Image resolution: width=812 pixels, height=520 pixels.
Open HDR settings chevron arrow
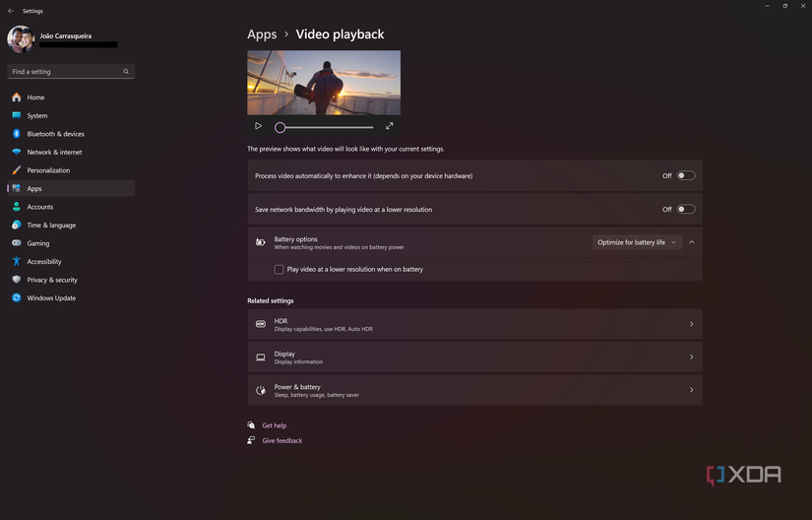(691, 324)
